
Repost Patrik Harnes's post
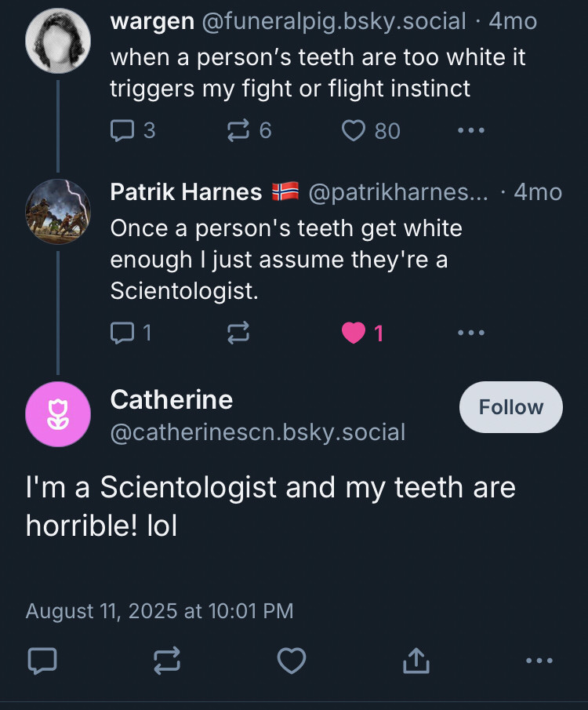(x=238, y=333)
